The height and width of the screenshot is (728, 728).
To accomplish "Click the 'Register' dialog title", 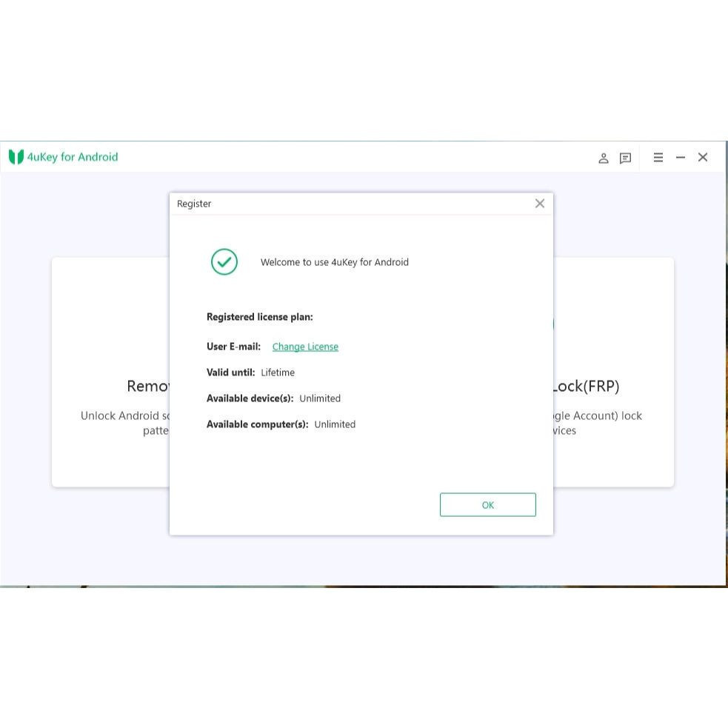I will 194,204.
